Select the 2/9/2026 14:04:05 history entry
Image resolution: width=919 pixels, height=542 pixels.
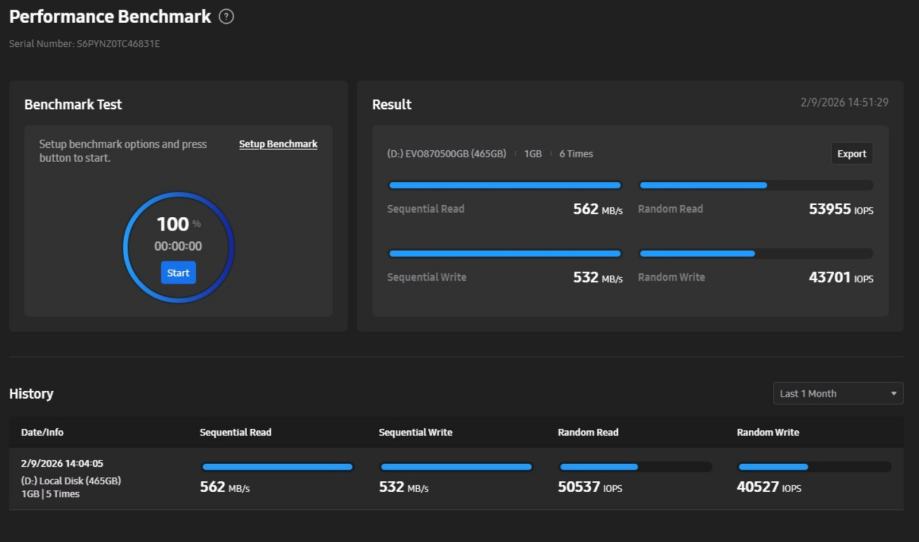pos(62,464)
